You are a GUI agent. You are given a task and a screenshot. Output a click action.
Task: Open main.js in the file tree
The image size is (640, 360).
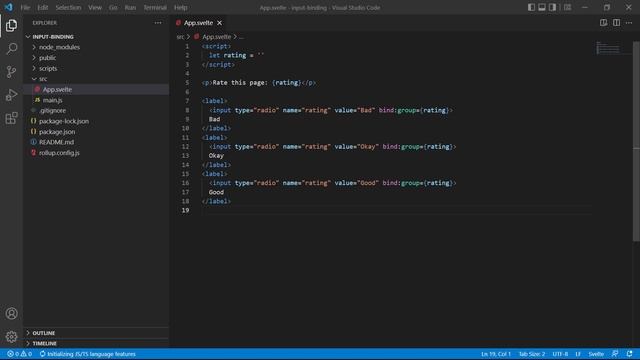[96, 100]
